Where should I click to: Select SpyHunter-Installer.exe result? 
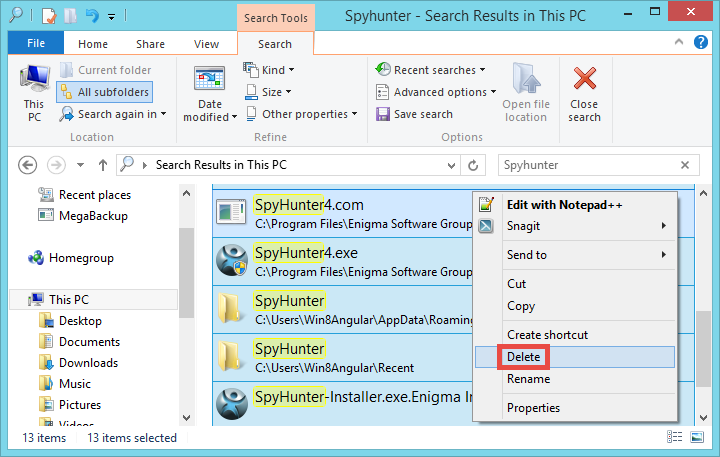pos(343,403)
